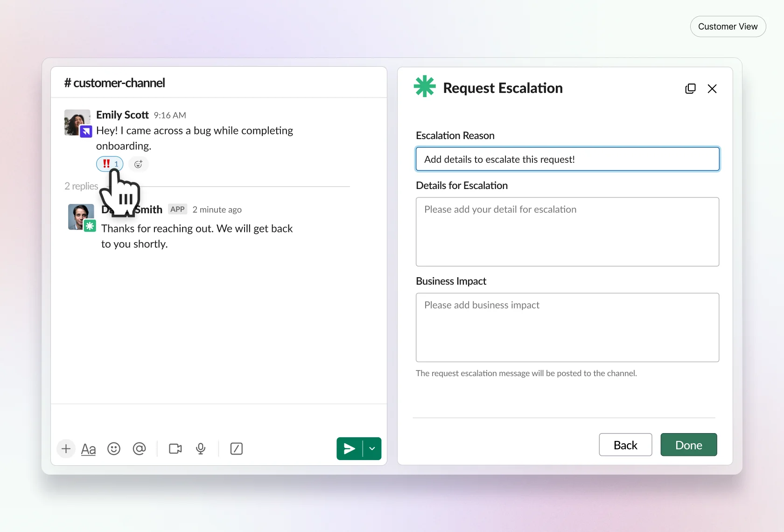
Task: Open the attachments plus icon in composer
Action: (x=66, y=448)
